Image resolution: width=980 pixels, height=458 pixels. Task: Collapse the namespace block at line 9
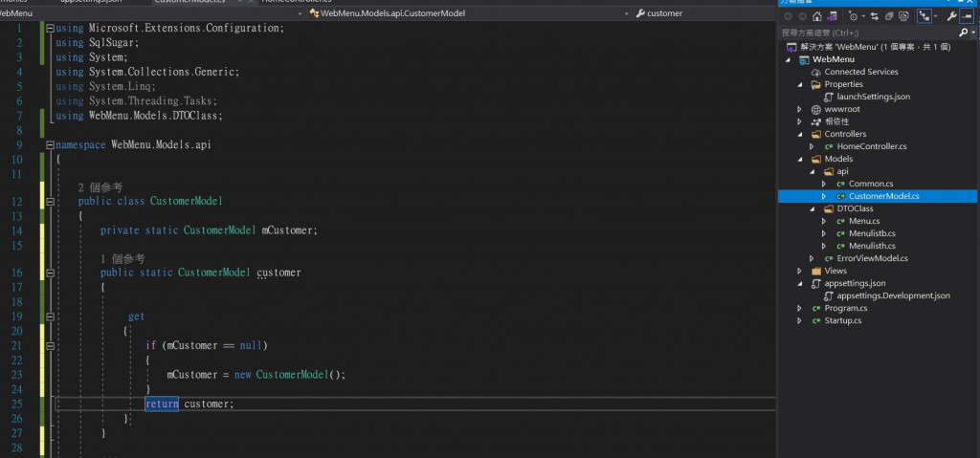pyautogui.click(x=50, y=145)
